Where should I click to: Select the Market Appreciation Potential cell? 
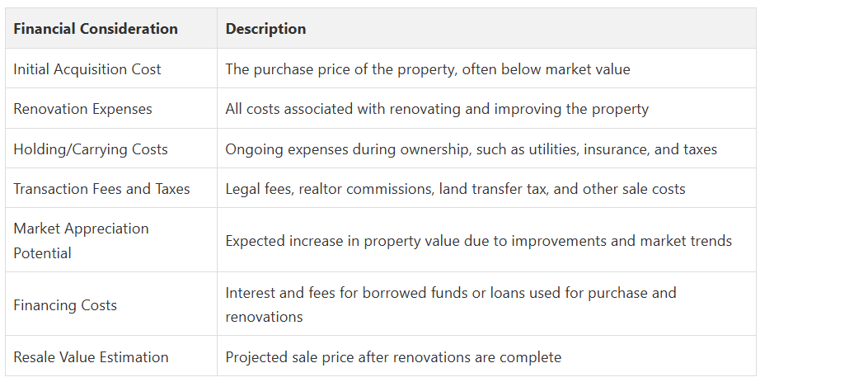click(x=81, y=240)
